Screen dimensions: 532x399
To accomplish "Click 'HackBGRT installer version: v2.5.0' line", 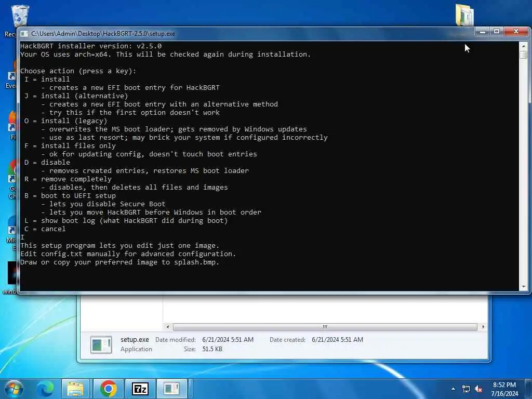I will tap(91, 46).
